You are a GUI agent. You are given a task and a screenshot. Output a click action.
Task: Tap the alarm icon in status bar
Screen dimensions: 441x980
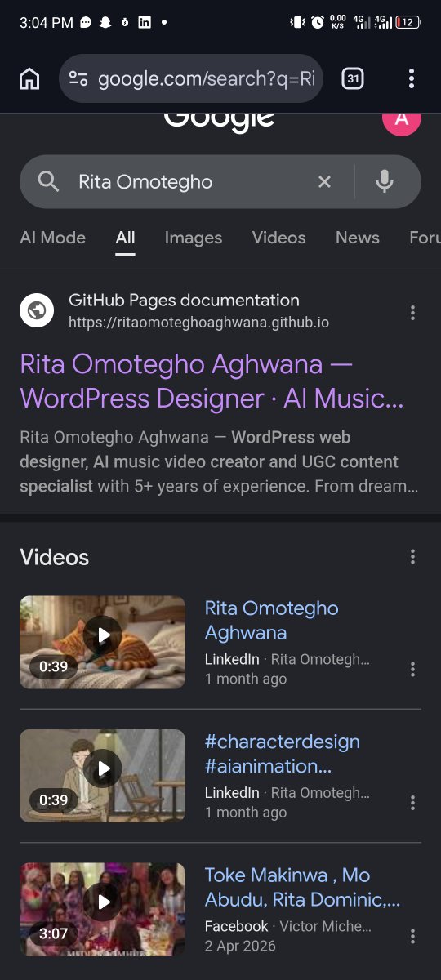318,23
